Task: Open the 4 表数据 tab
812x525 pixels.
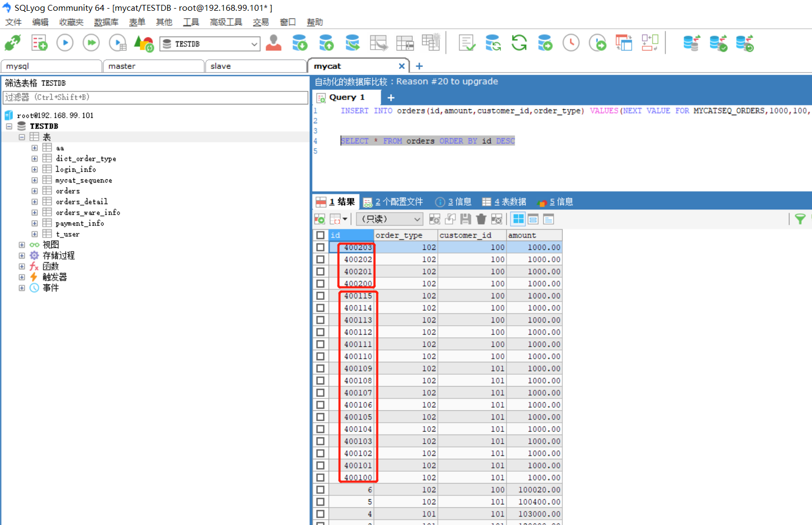Action: (x=504, y=202)
